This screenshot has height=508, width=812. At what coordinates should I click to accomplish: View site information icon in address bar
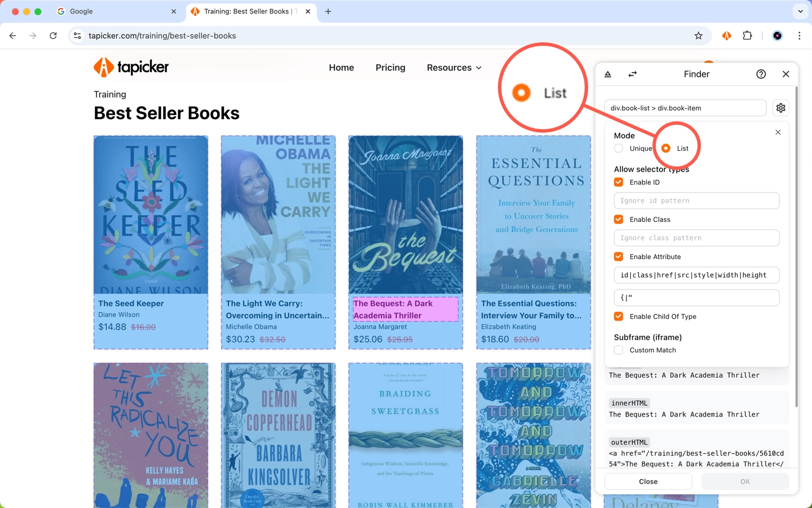click(x=78, y=36)
